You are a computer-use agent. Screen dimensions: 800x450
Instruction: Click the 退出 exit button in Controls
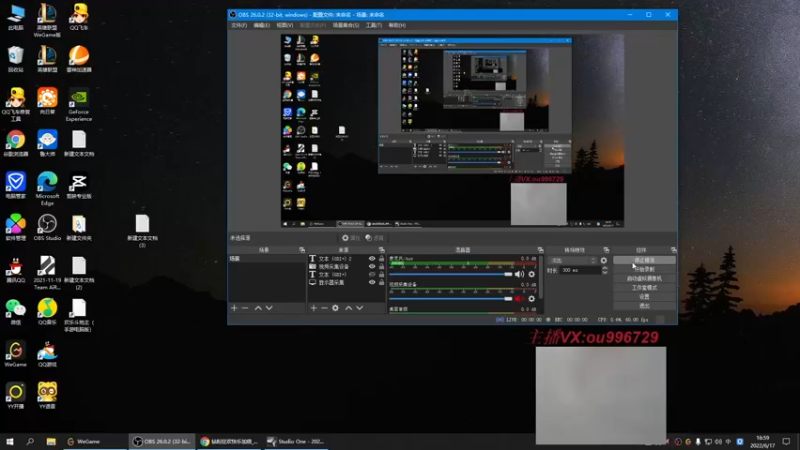[644, 306]
